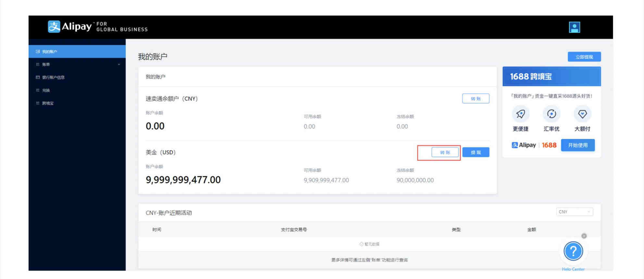
Task: Click the 暂无数据 empty notice
Action: coord(369,244)
